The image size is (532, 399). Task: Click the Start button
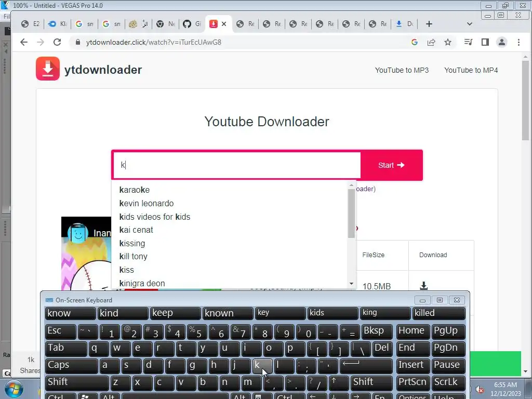click(x=392, y=165)
